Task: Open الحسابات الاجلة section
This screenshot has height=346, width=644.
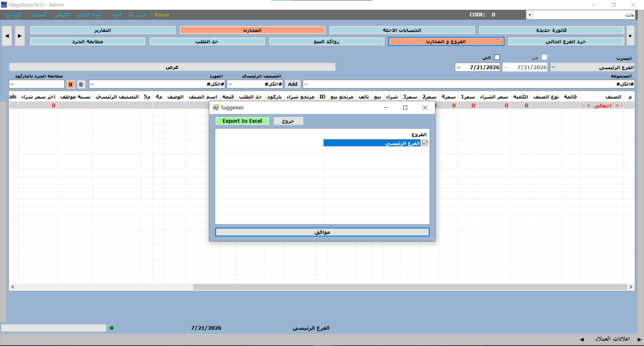Action: [x=402, y=30]
